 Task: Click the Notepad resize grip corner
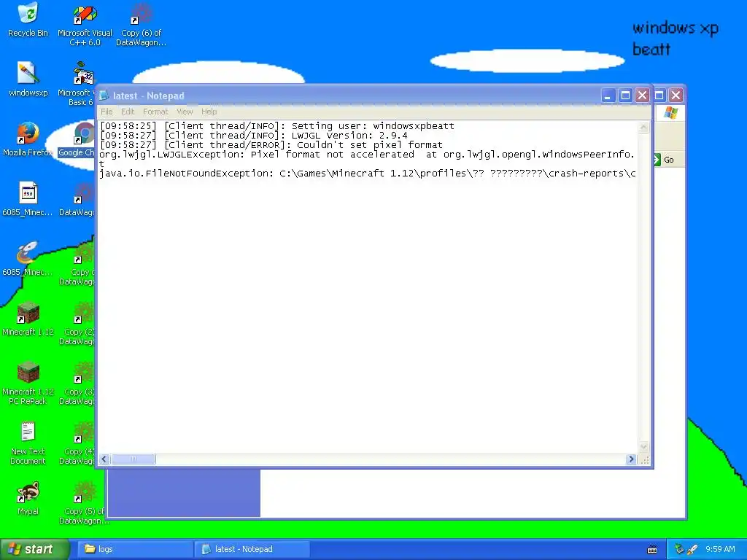pos(645,460)
